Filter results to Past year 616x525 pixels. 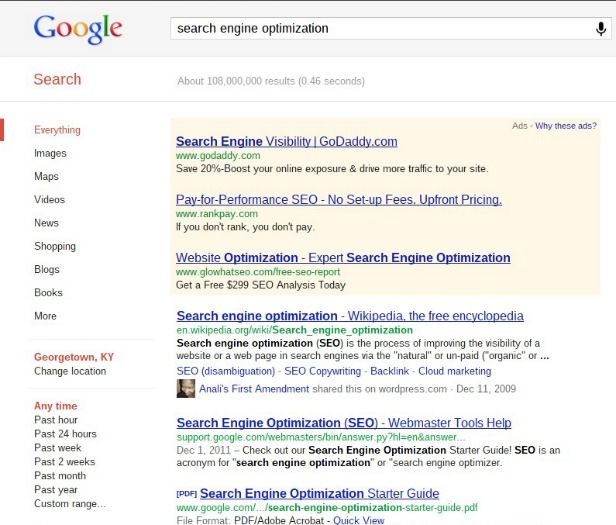[x=56, y=490]
